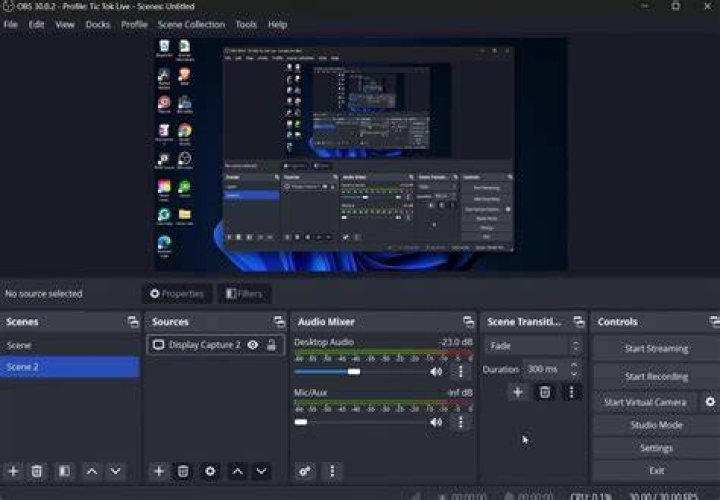Screen dimensions: 720x500
Task: Open Settings from Controls panel
Action: tap(656, 448)
